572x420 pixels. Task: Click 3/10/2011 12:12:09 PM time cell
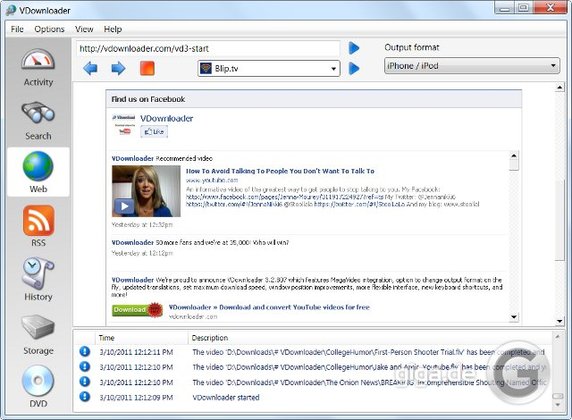tap(136, 397)
